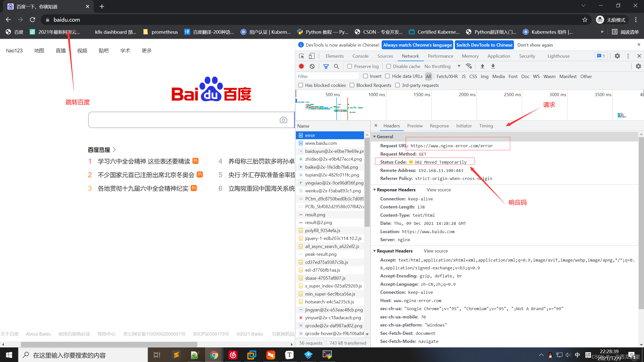Toggle the network filter funnel icon
Screen dimensions: 644x362
point(326,66)
